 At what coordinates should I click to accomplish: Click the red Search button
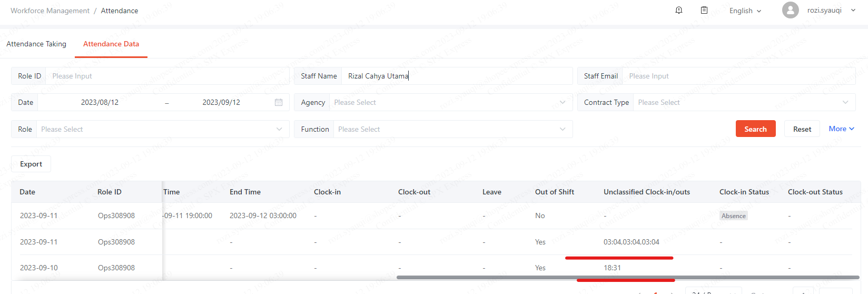(755, 129)
